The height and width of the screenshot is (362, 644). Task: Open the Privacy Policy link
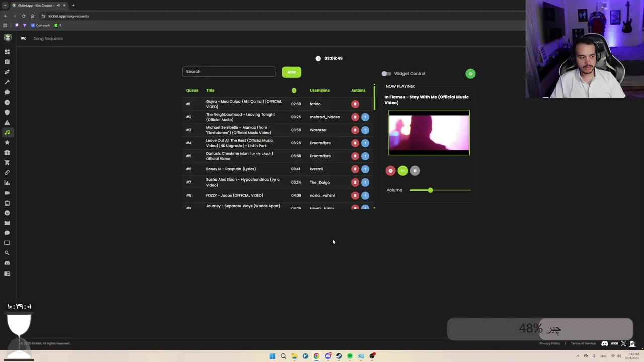coord(549,343)
